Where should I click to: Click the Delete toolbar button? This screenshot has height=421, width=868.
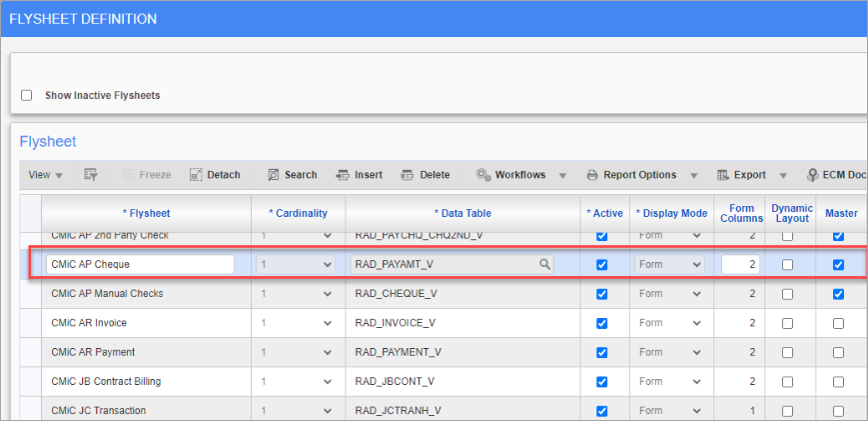[426, 175]
